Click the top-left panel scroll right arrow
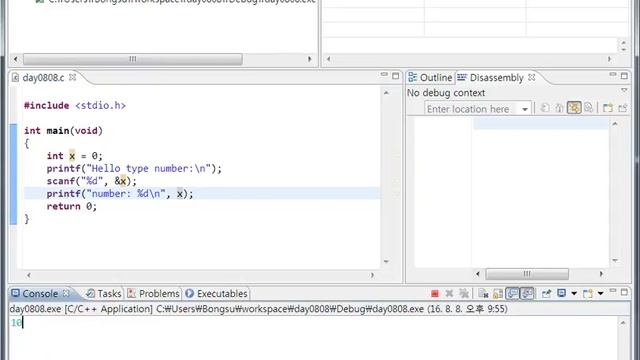 click(x=309, y=59)
